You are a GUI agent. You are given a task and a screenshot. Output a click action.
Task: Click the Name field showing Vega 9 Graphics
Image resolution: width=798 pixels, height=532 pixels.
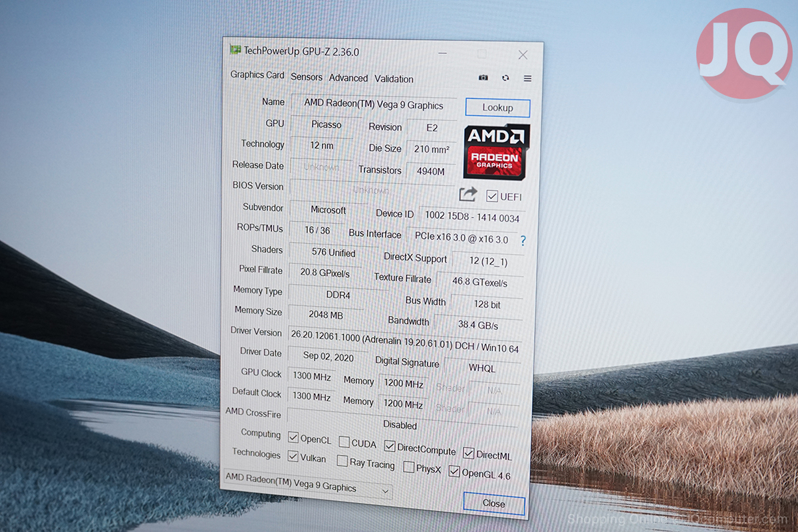click(373, 104)
